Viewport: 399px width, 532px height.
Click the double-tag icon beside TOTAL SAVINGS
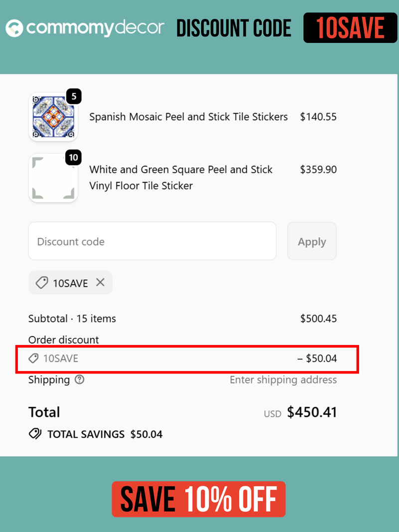34,434
